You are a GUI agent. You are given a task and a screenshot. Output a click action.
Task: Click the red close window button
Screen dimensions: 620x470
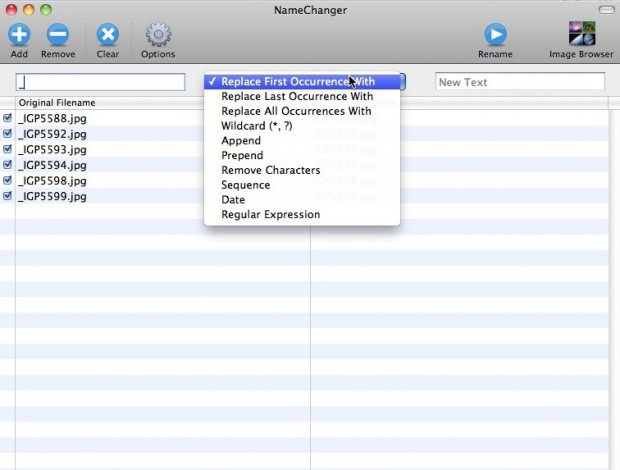click(x=11, y=9)
